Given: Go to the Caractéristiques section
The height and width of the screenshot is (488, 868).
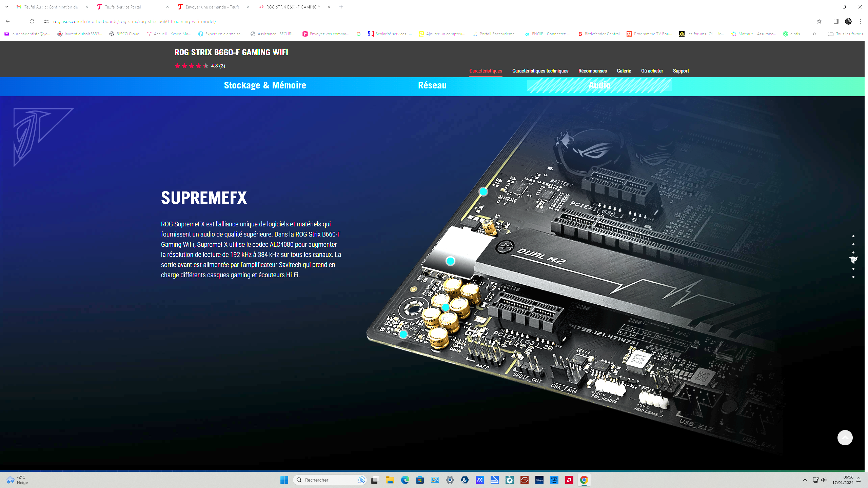Looking at the screenshot, I should (x=486, y=71).
